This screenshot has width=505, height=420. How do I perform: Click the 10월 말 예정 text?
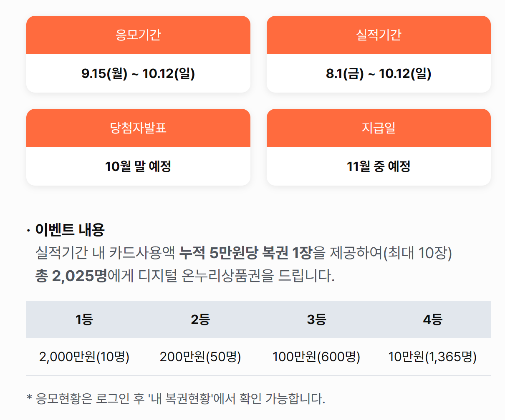[138, 166]
